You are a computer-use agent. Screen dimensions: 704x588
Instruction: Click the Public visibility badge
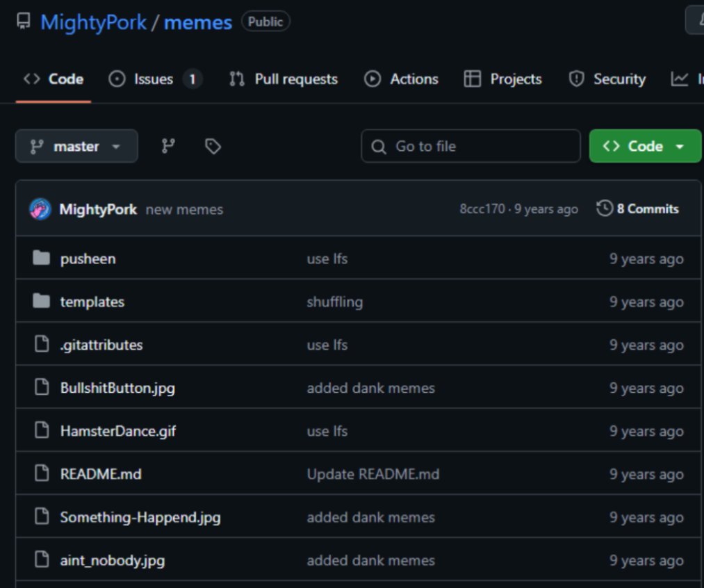pos(265,22)
